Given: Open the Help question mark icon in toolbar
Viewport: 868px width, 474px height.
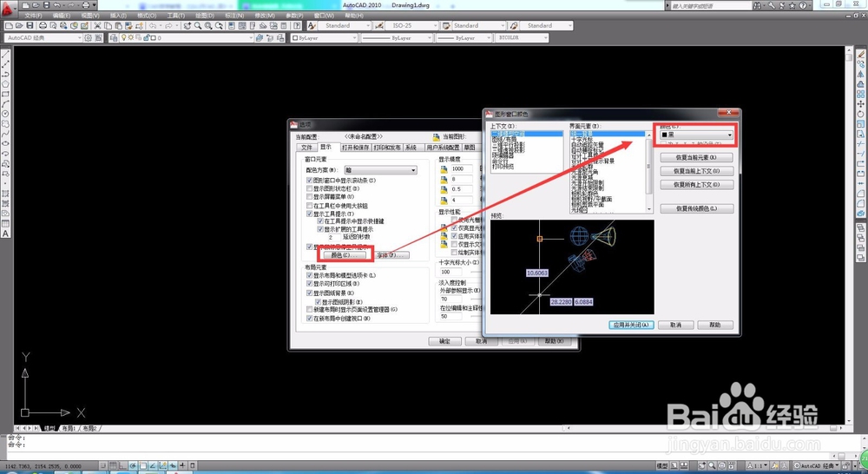Looking at the screenshot, I should [297, 25].
